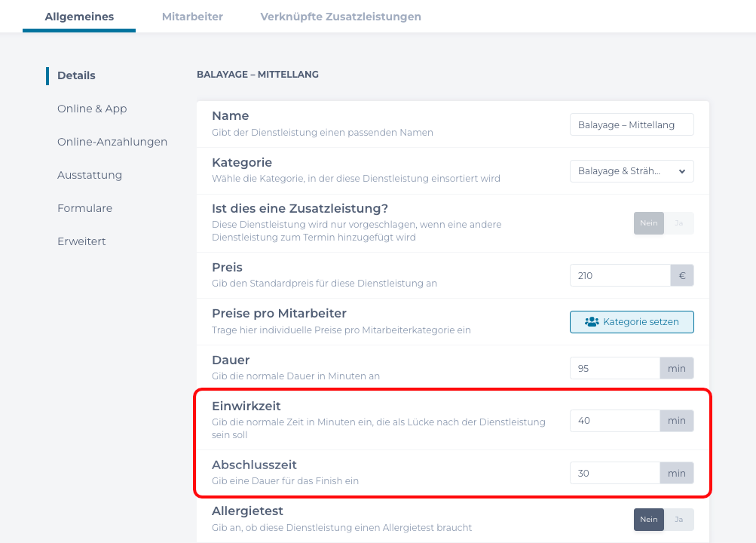Enable Zusatzleistung by clicking Ja

coord(679,223)
